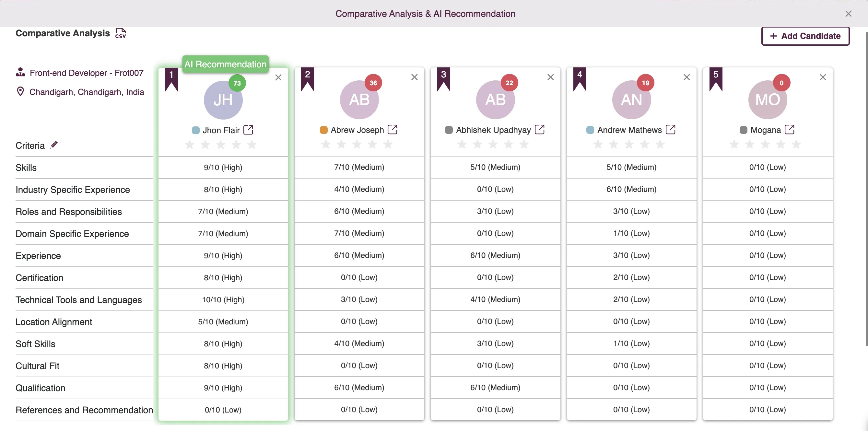Click Add Candidate button
868x431 pixels.
pyautogui.click(x=805, y=36)
